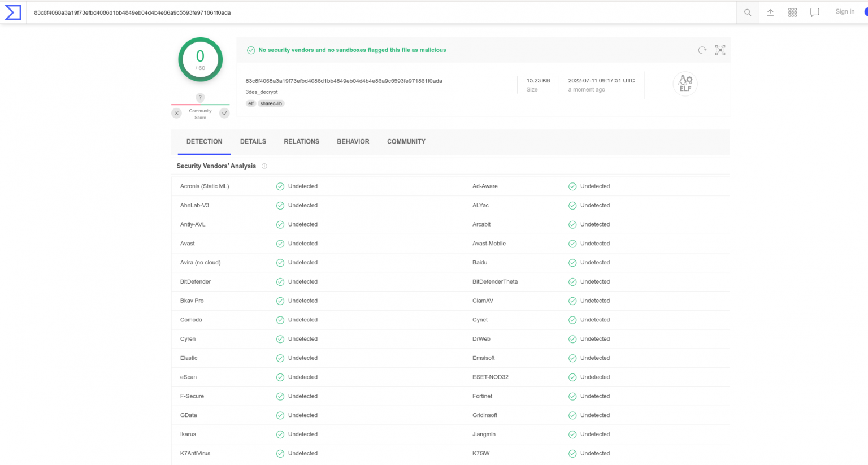Viewport: 868px width, 465px height.
Task: Open the apps grid icon
Action: [792, 12]
